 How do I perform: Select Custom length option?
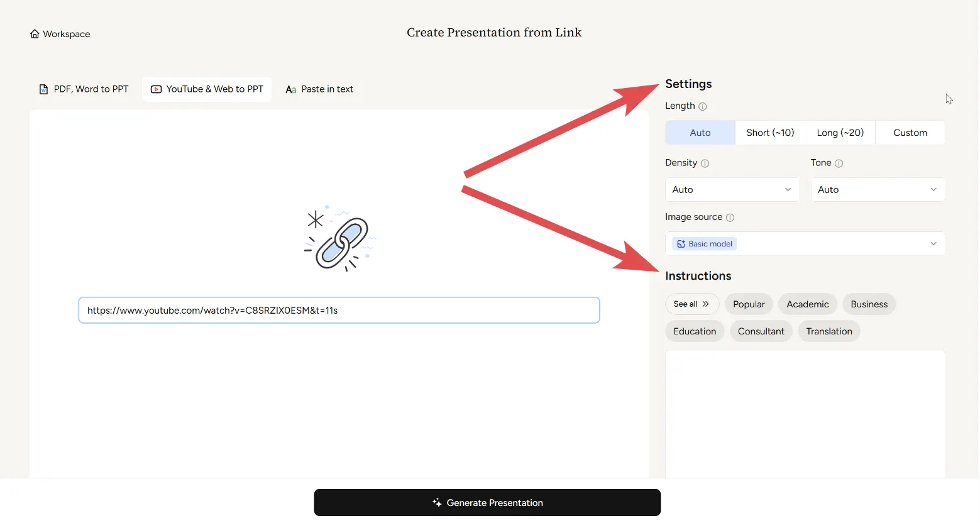[910, 133]
